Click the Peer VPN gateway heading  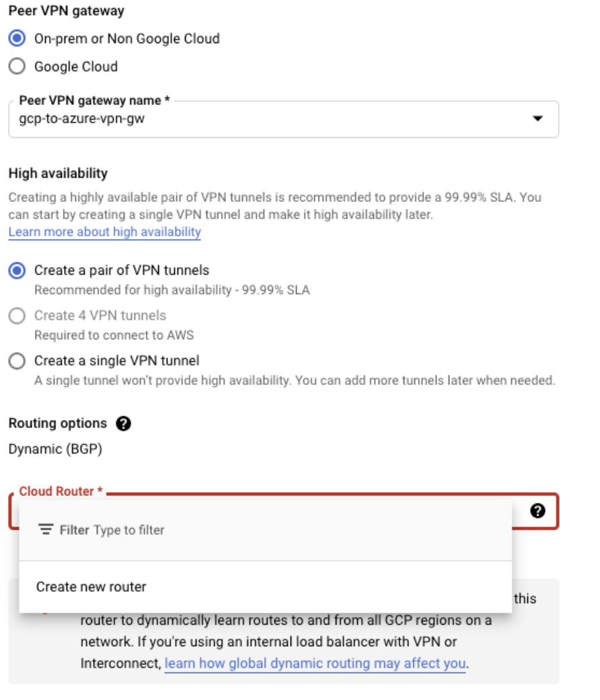click(66, 11)
